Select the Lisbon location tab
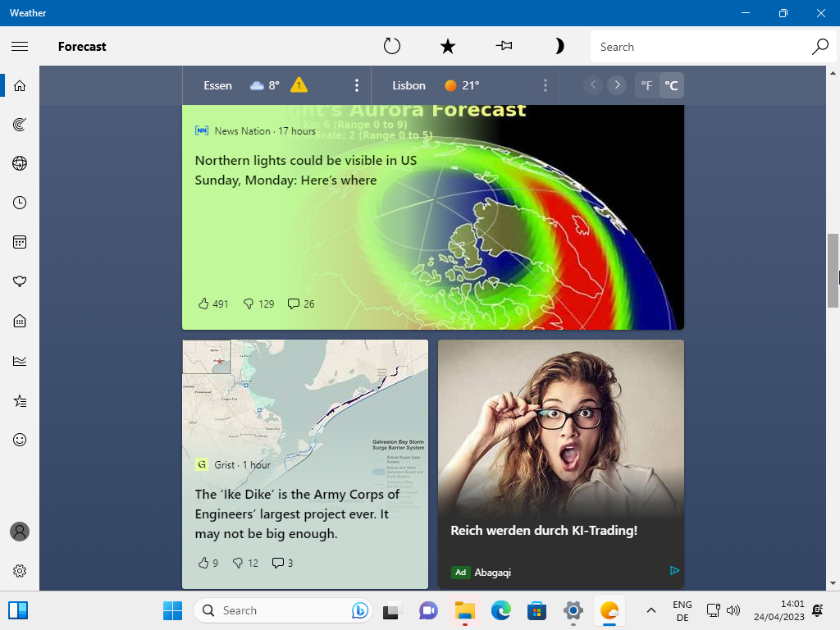The image size is (840, 630). [x=409, y=85]
